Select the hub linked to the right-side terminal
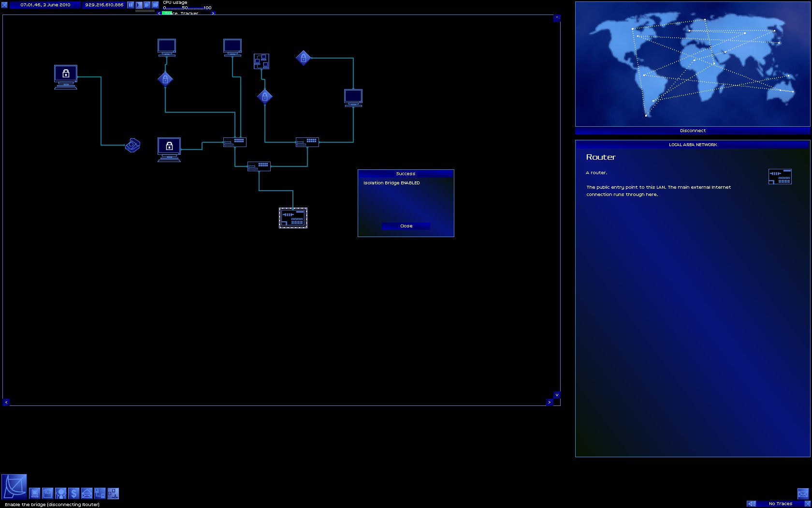This screenshot has width=812, height=508. [x=307, y=142]
